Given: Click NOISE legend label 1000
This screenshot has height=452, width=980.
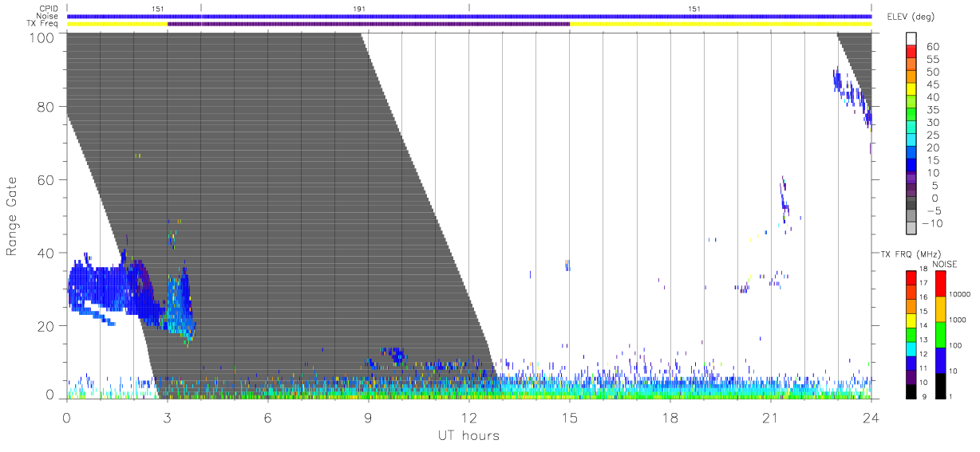Looking at the screenshot, I should point(958,319).
